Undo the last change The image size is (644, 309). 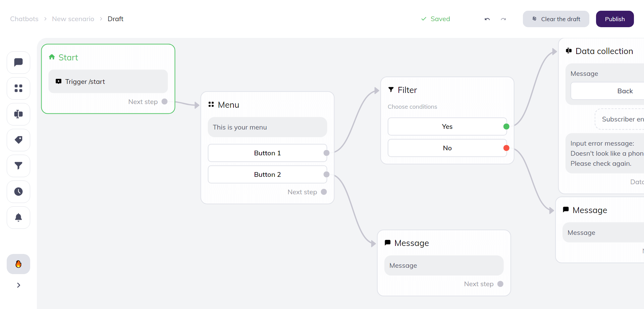click(x=487, y=19)
